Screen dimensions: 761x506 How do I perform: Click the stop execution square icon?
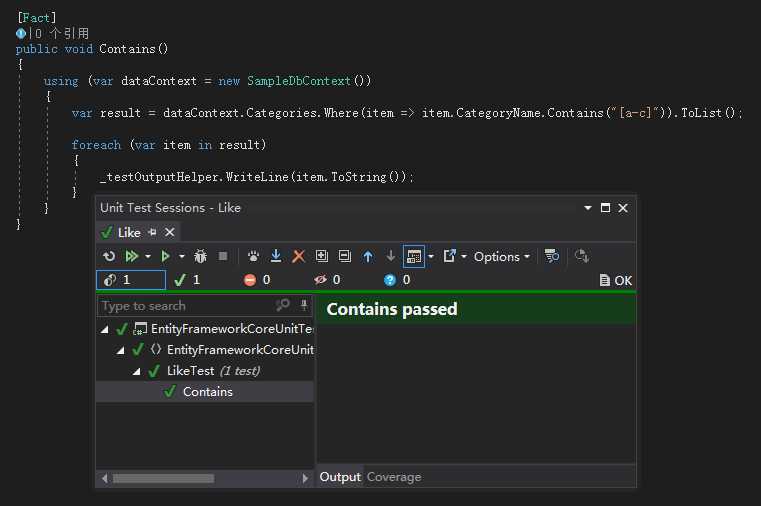pos(223,256)
